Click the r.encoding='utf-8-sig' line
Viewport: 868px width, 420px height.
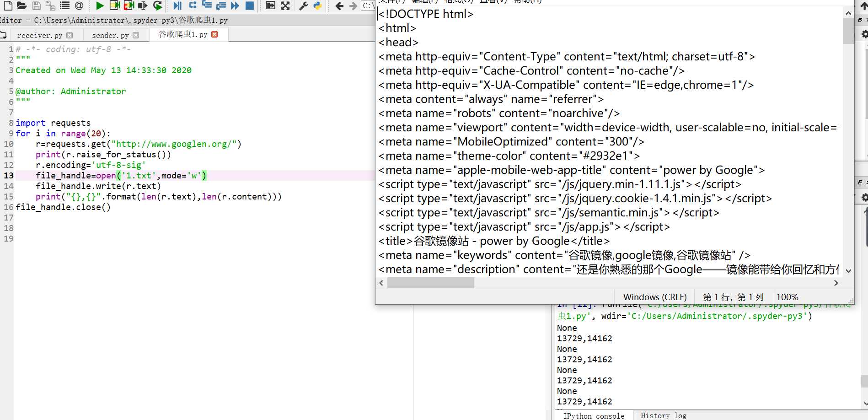tap(91, 165)
